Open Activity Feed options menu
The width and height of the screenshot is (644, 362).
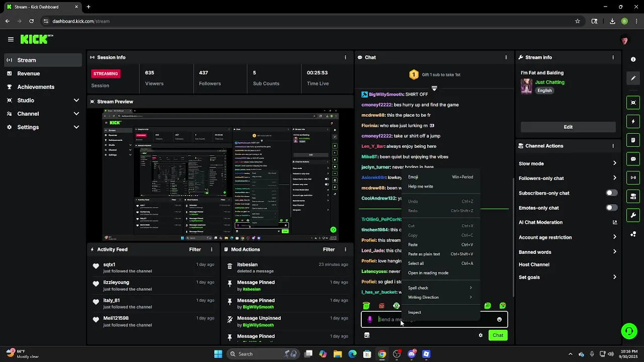coord(211,249)
